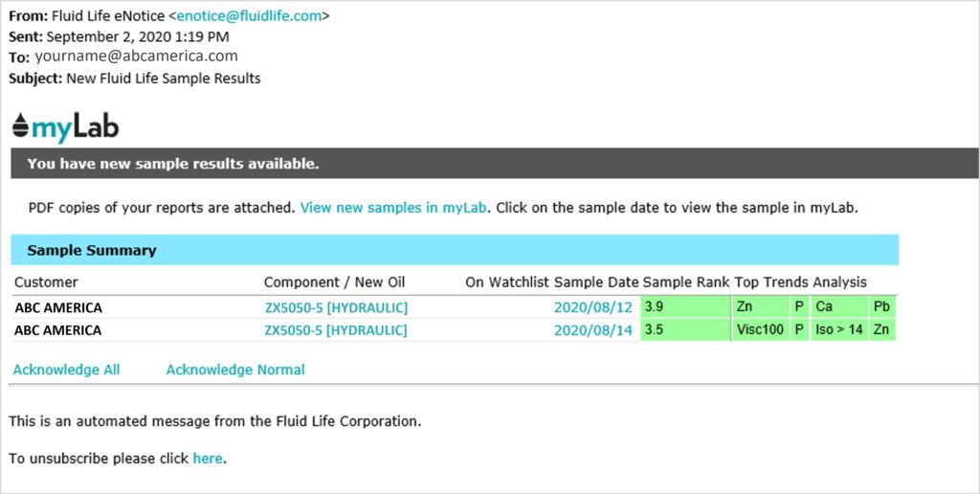Click the Iso > 14 trend cell
The height and width of the screenshot is (494, 980).
pos(839,330)
